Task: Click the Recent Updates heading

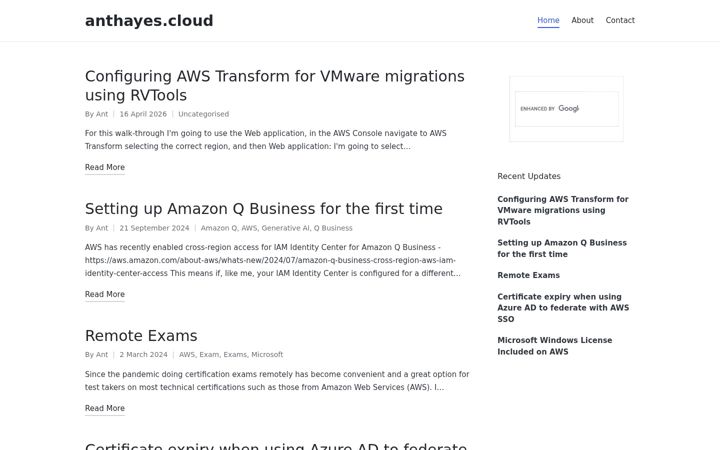Action: click(529, 176)
